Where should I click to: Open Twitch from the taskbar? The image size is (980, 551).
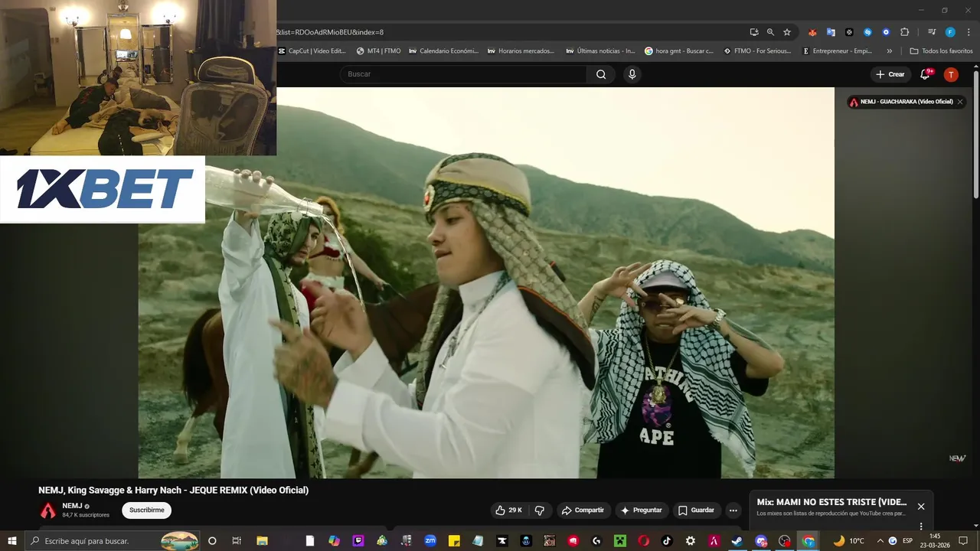click(358, 541)
